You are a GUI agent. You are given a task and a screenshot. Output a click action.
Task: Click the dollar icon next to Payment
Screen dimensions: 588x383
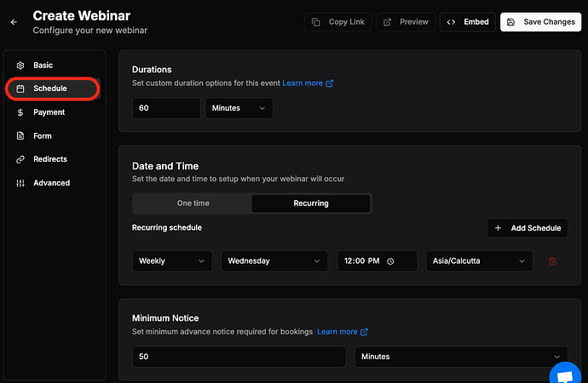(x=20, y=112)
